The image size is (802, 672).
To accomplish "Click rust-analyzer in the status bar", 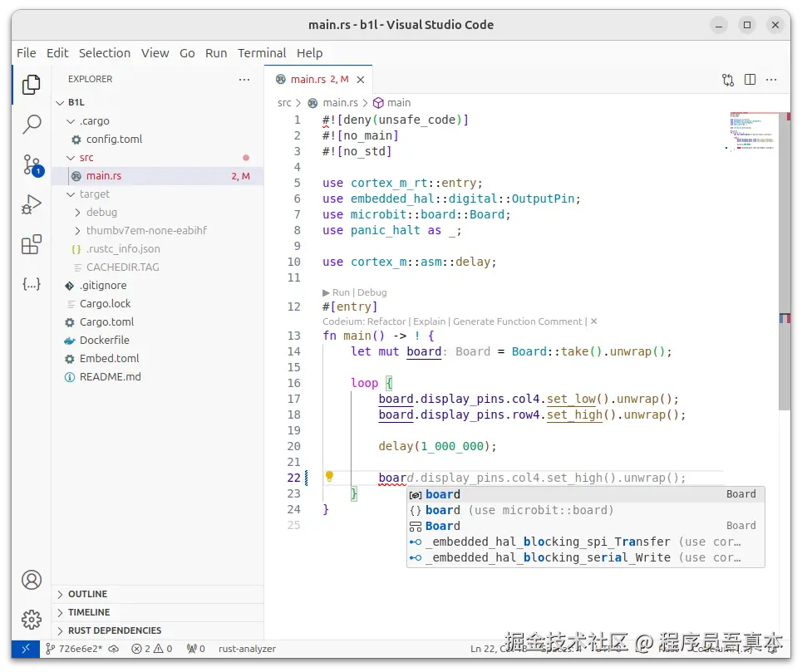I will (x=247, y=649).
